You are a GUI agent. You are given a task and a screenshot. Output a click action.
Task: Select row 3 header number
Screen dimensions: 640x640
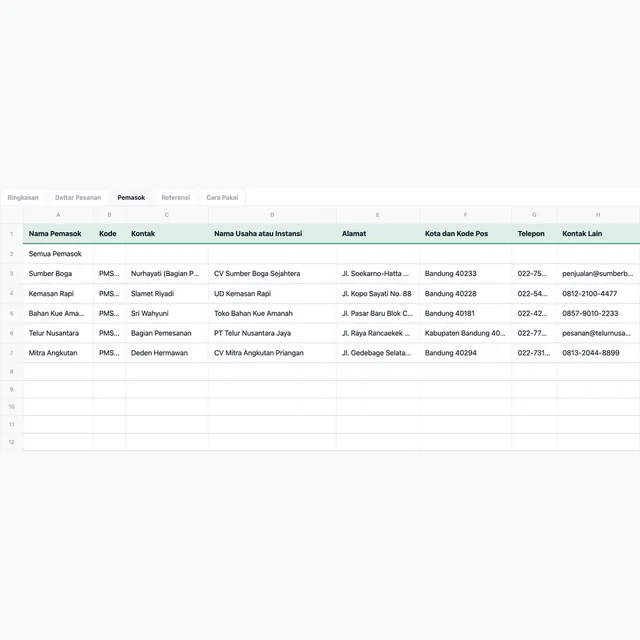coord(11,273)
